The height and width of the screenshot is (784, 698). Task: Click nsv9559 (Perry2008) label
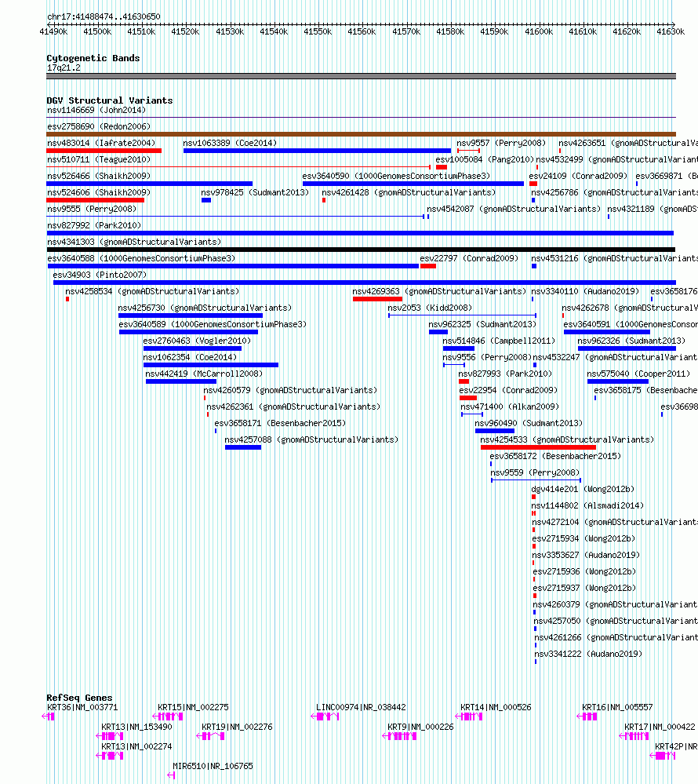click(535, 473)
